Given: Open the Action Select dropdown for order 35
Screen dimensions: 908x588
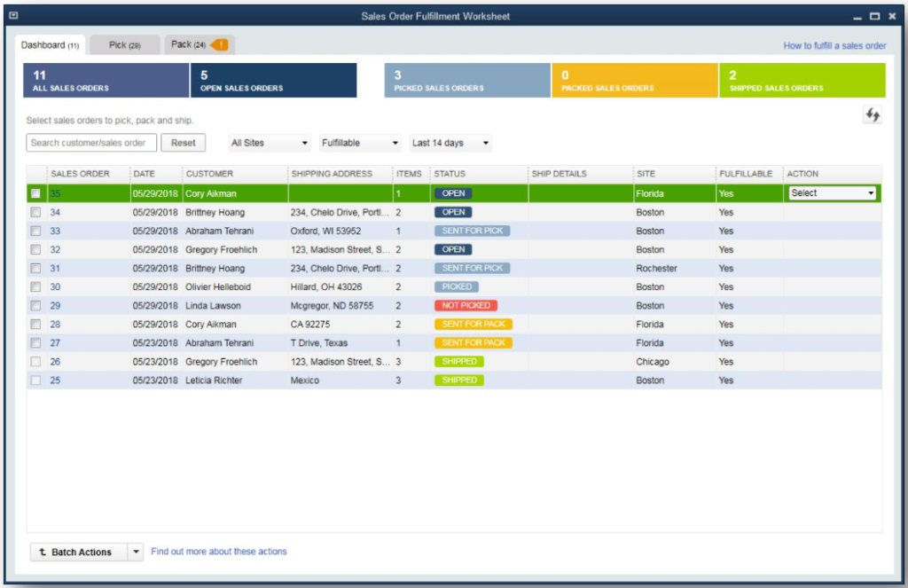Looking at the screenshot, I should pyautogui.click(x=832, y=193).
